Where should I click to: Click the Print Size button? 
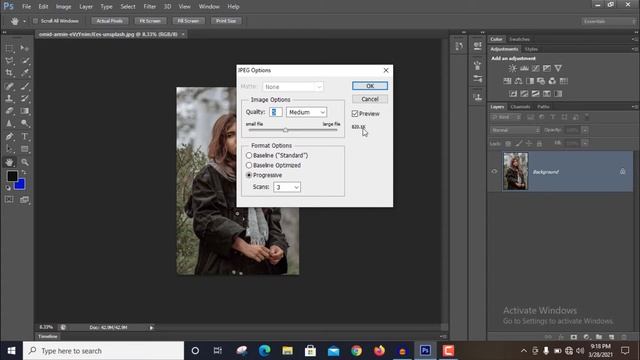click(x=226, y=21)
